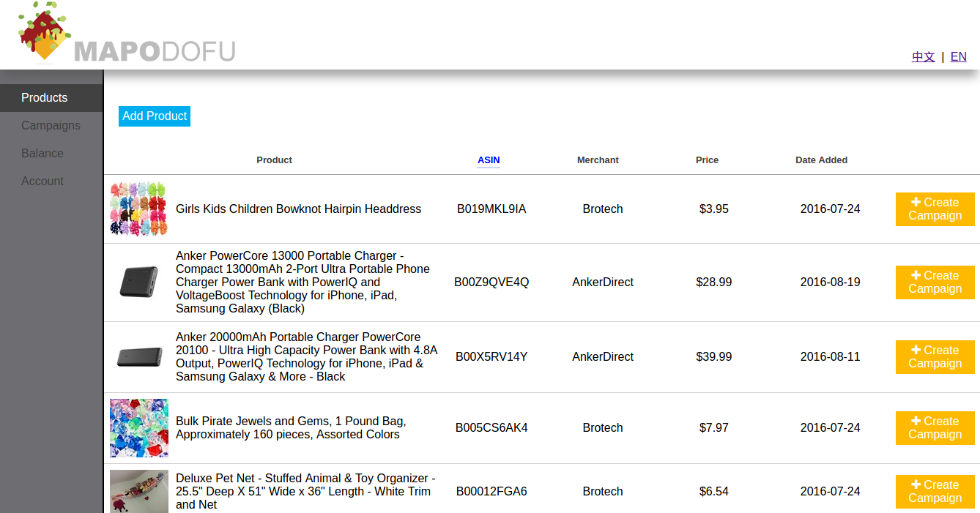980x513 pixels.
Task: Click the $6.54 price cell
Action: click(714, 492)
